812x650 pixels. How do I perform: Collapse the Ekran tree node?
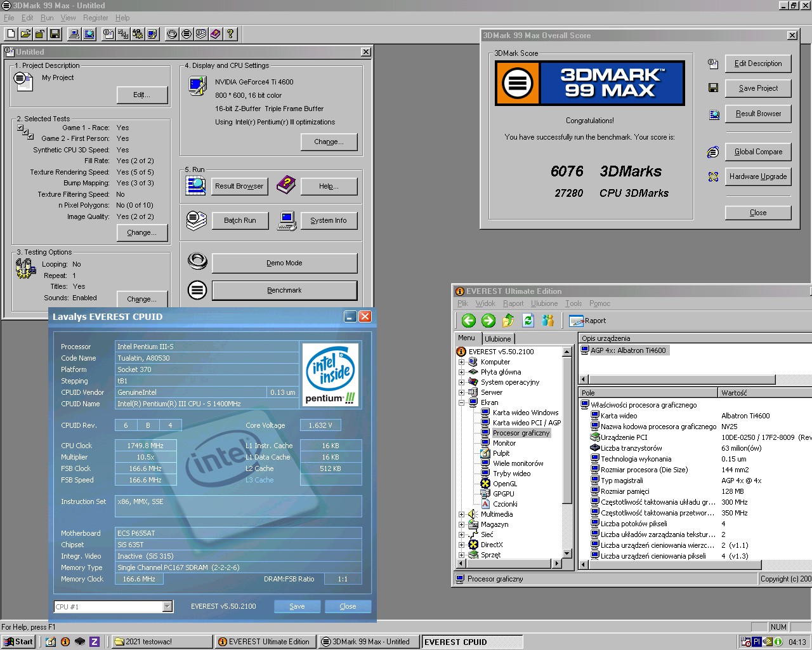coord(461,402)
